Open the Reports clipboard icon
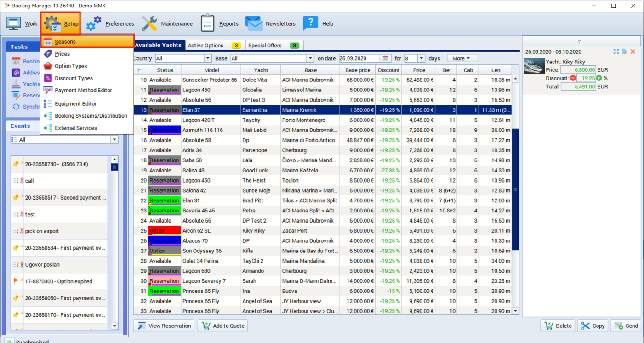The height and width of the screenshot is (343, 644). 208,23
